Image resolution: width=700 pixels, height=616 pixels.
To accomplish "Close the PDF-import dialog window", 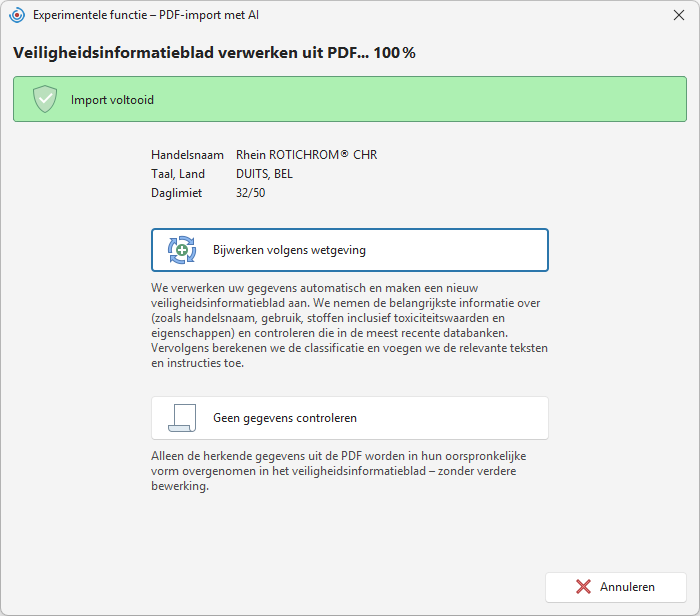I will coord(679,15).
